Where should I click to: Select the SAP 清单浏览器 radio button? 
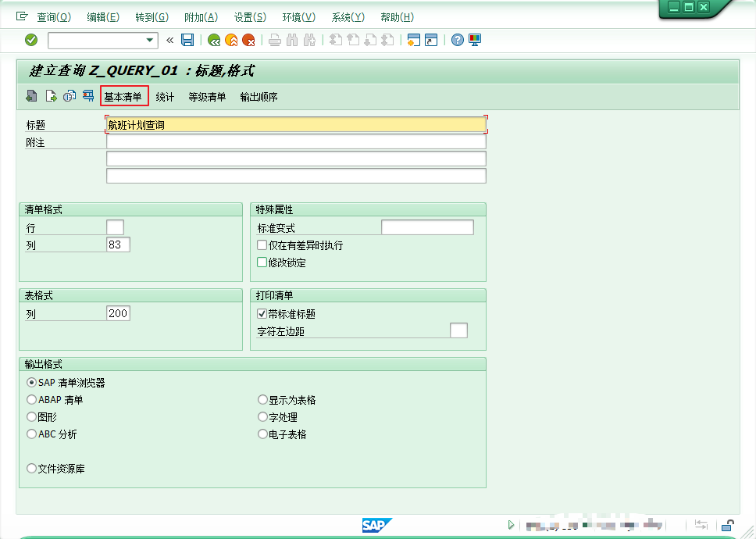[x=31, y=382]
